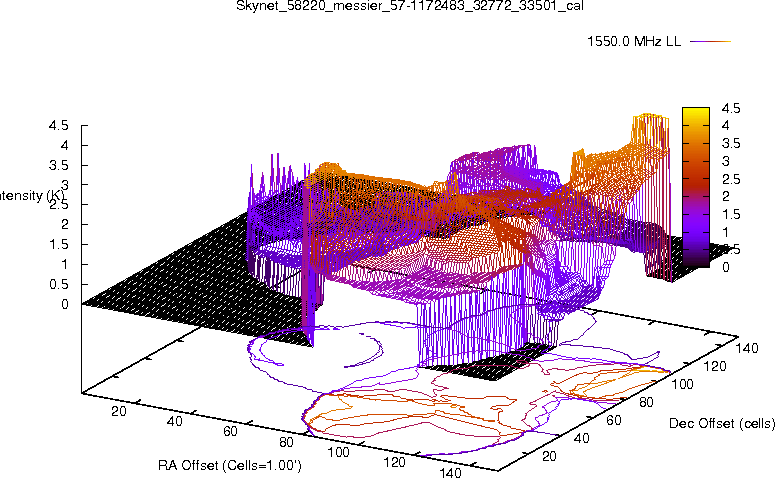Click tick 40 on the Dec Offset axis
775x478 pixels.
(x=581, y=438)
